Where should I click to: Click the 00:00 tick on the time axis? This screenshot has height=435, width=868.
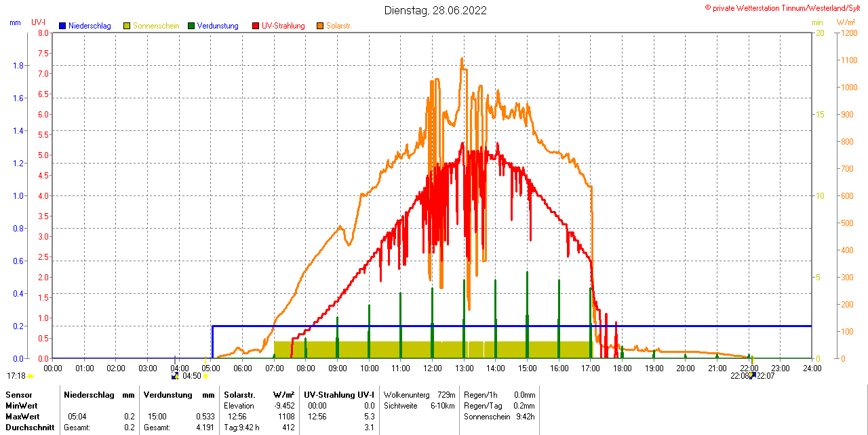click(52, 368)
